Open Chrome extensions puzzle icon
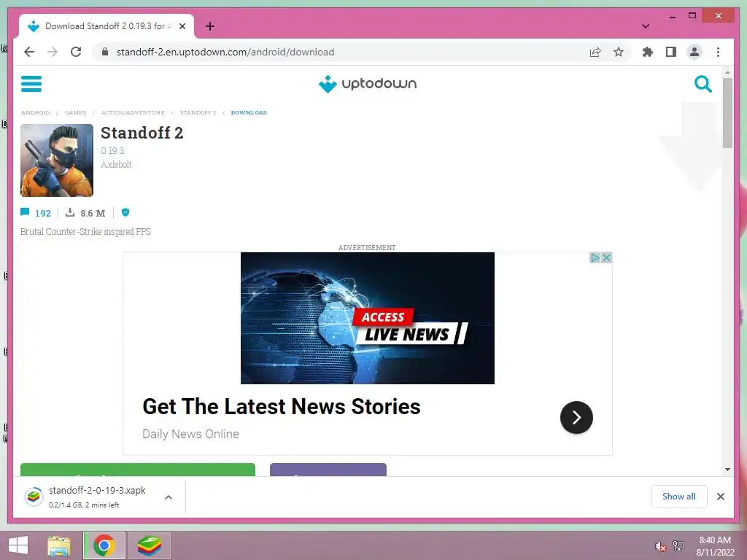747x560 pixels. click(x=648, y=52)
